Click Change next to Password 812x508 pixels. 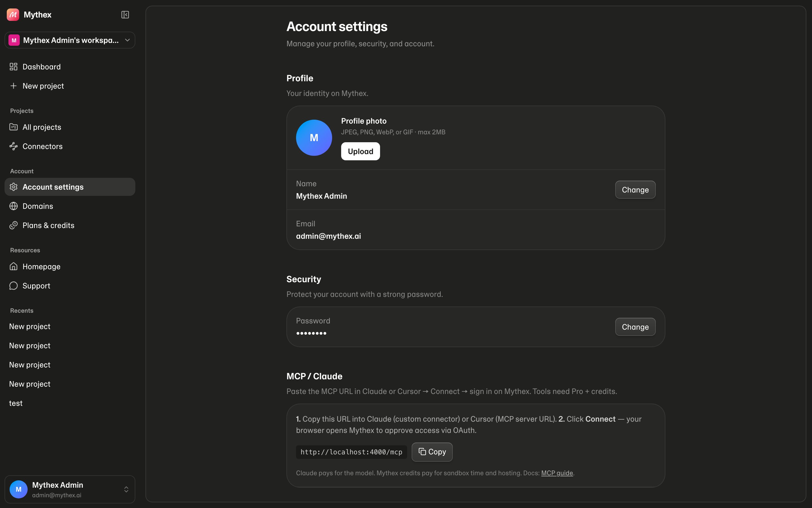635,327
